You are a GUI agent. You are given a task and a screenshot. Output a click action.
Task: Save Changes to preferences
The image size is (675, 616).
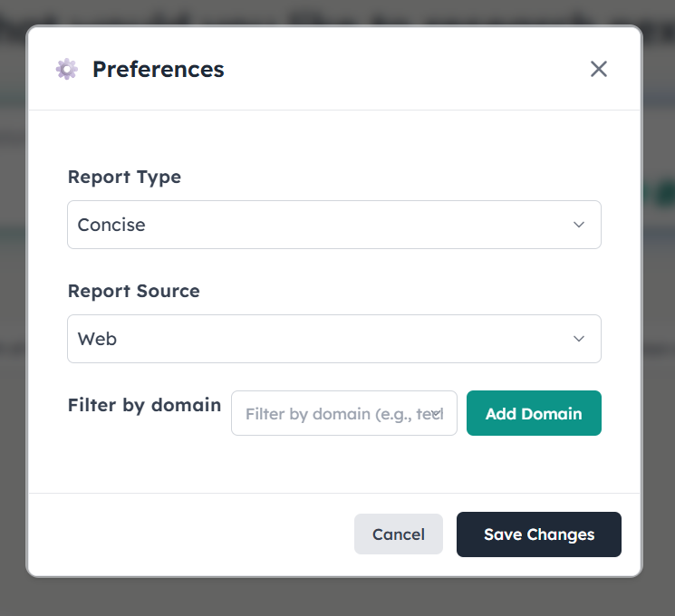pyautogui.click(x=539, y=534)
